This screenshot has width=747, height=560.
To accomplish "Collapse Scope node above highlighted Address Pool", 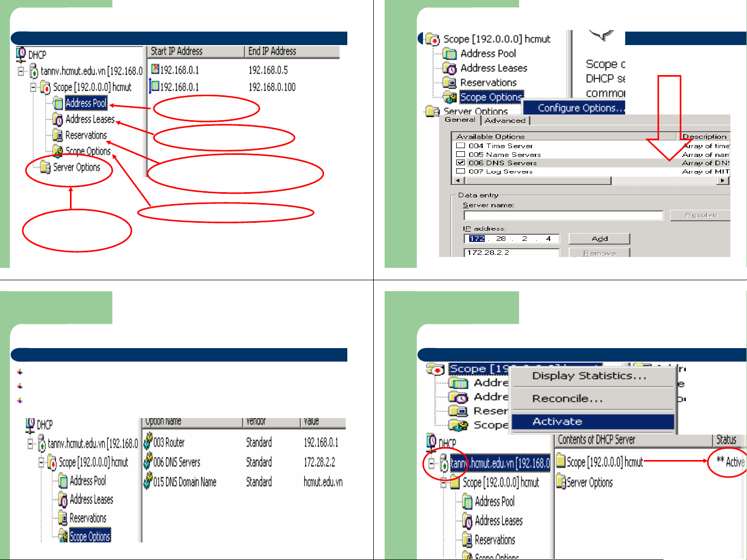I will pyautogui.click(x=33, y=87).
